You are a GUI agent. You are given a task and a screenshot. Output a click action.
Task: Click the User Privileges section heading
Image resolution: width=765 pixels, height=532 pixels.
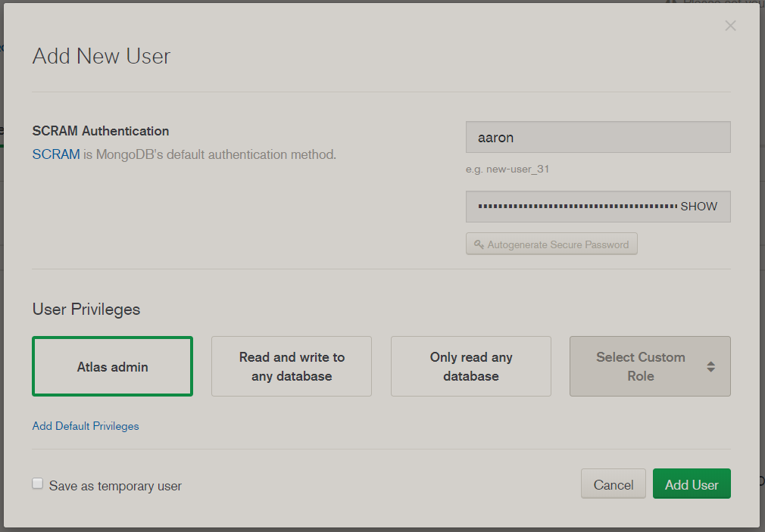point(86,309)
